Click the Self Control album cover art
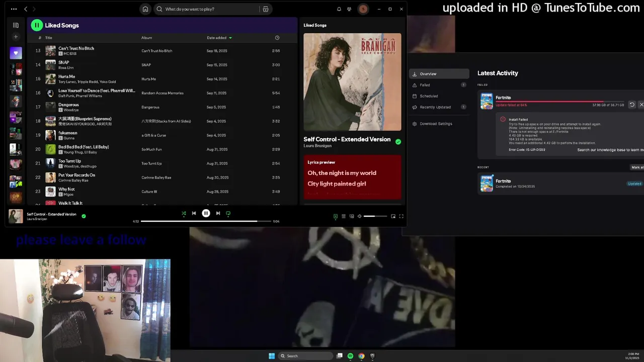The height and width of the screenshot is (362, 644). pos(352,82)
